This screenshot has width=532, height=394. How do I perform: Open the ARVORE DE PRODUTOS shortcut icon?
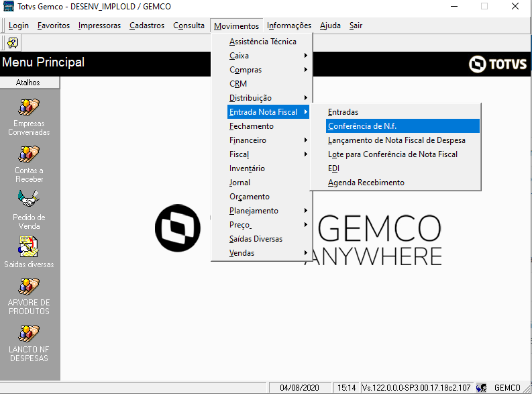pyautogui.click(x=29, y=287)
